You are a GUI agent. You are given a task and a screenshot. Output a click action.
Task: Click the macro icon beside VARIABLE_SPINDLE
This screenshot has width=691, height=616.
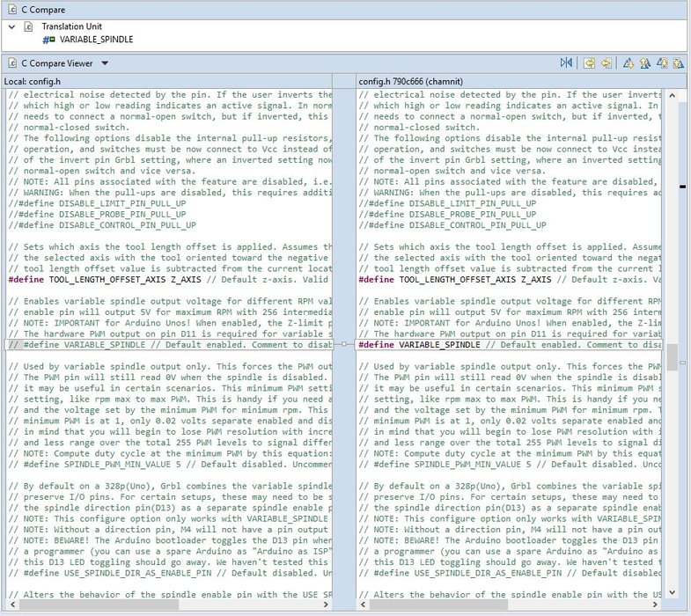pyautogui.click(x=48, y=40)
